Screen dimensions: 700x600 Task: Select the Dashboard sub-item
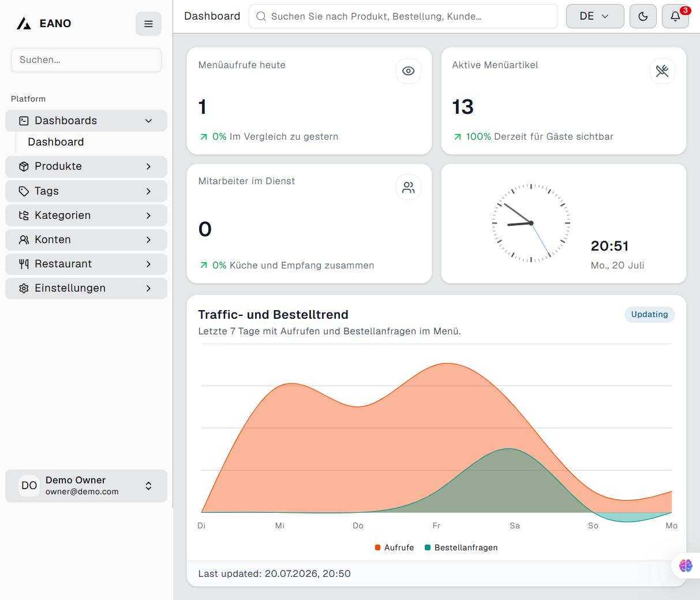[x=56, y=142]
